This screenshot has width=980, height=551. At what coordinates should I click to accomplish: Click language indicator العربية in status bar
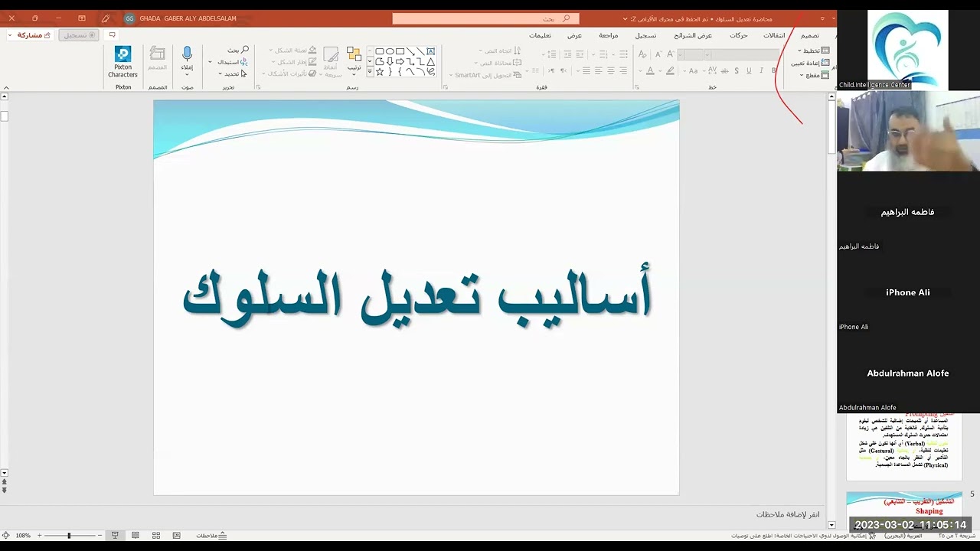(x=903, y=536)
